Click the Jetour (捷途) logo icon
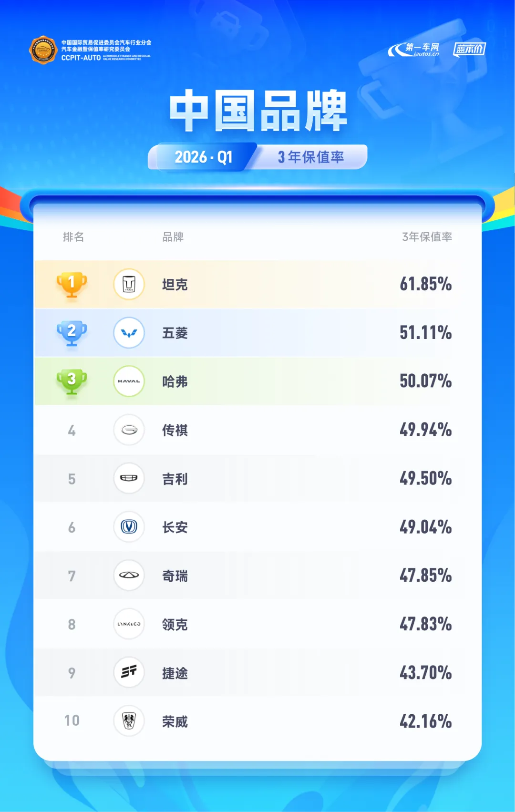This screenshot has height=812, width=515. point(129,672)
